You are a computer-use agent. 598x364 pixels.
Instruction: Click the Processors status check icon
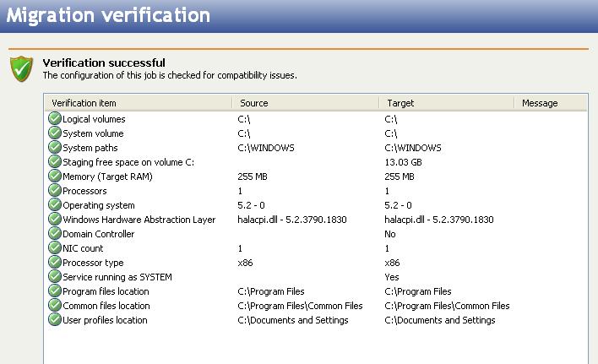pos(55,191)
